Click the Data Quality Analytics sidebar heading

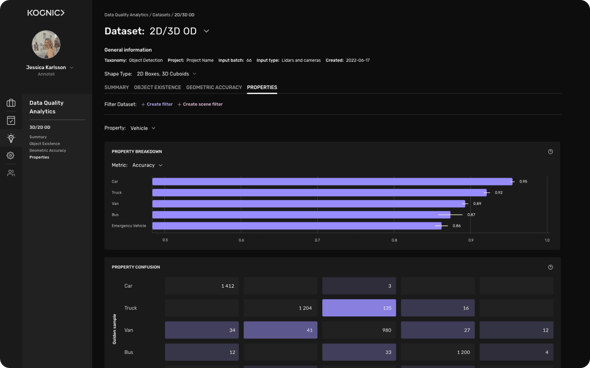[x=46, y=107]
